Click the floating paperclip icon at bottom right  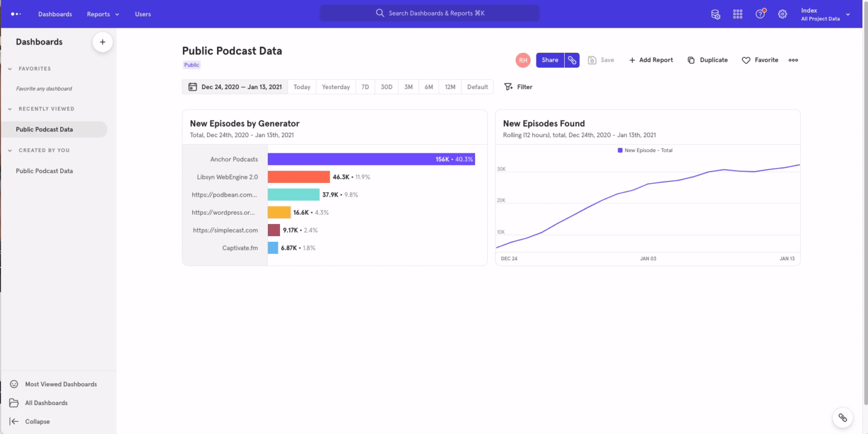843,417
